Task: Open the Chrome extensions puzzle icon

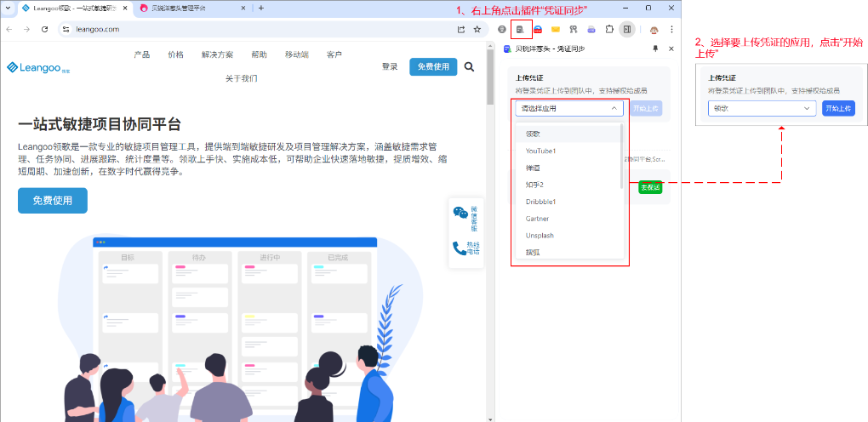Action: click(609, 29)
